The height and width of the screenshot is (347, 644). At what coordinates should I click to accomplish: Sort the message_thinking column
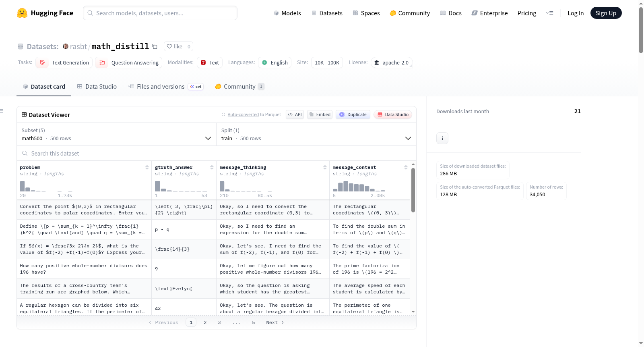pos(325,167)
